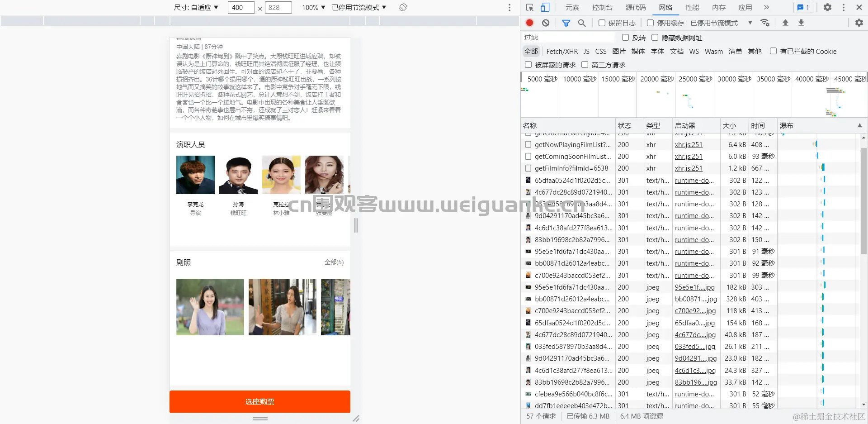868x424 pixels.
Task: Sort by the waterfall column arrow
Action: (x=860, y=125)
